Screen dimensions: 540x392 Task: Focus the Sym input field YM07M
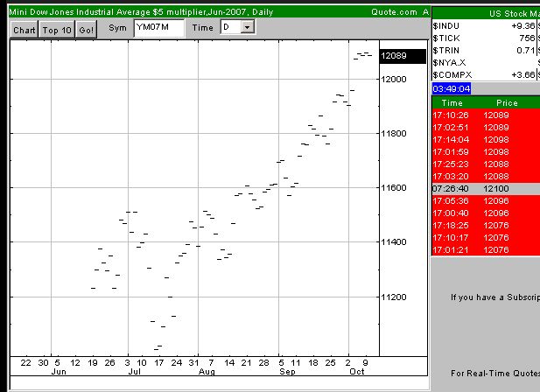(159, 28)
